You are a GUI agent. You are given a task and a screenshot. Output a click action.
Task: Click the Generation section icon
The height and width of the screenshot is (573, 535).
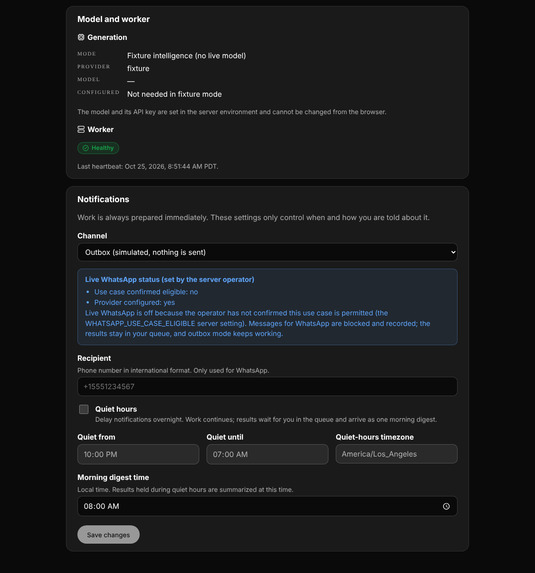point(81,37)
